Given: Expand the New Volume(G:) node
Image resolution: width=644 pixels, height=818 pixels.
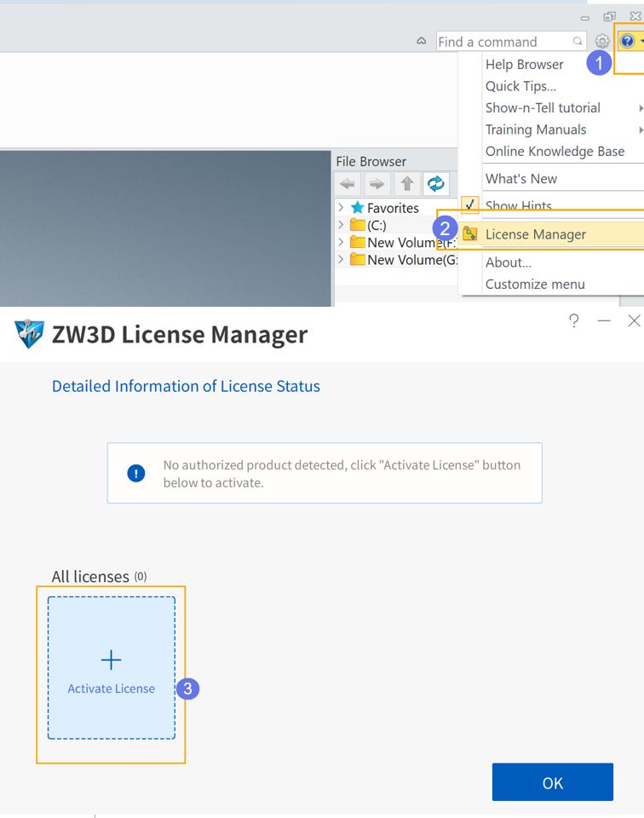Looking at the screenshot, I should click(341, 259).
